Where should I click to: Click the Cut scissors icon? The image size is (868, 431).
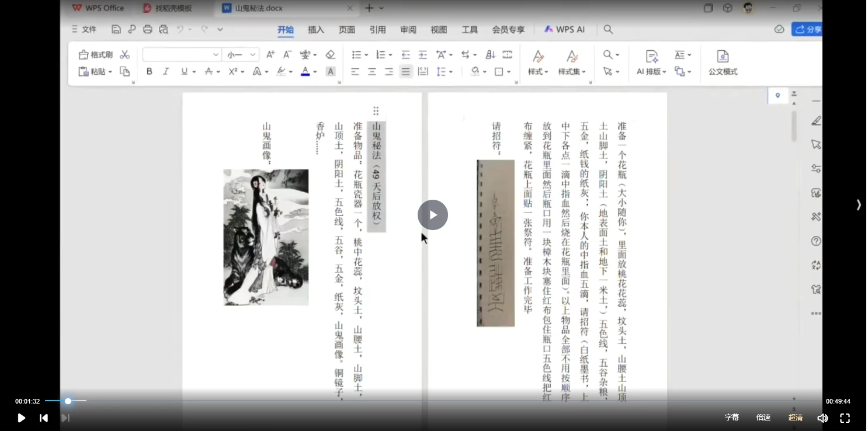124,54
